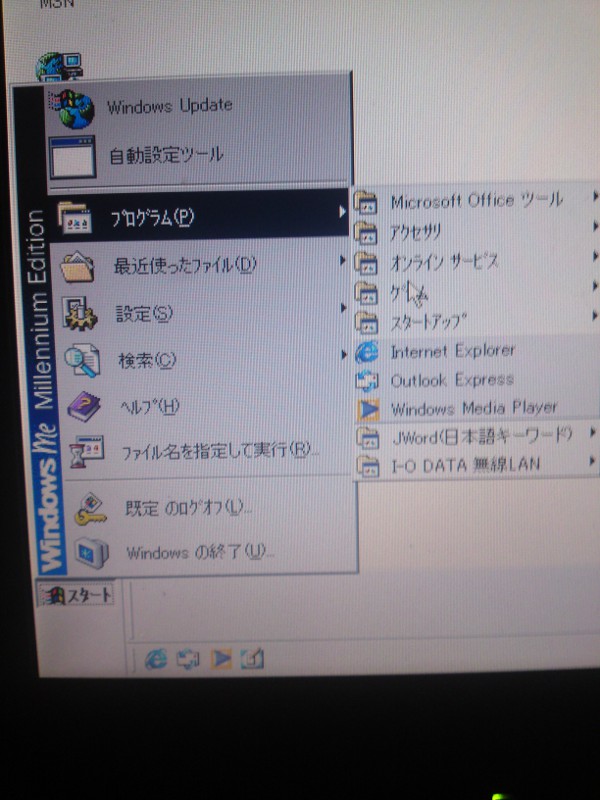
Task: Open I-O DATA 無線LAN program group
Action: pyautogui.click(x=477, y=465)
